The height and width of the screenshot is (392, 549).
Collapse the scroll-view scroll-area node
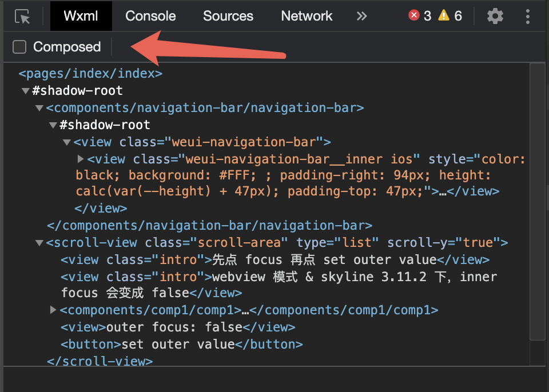39,243
